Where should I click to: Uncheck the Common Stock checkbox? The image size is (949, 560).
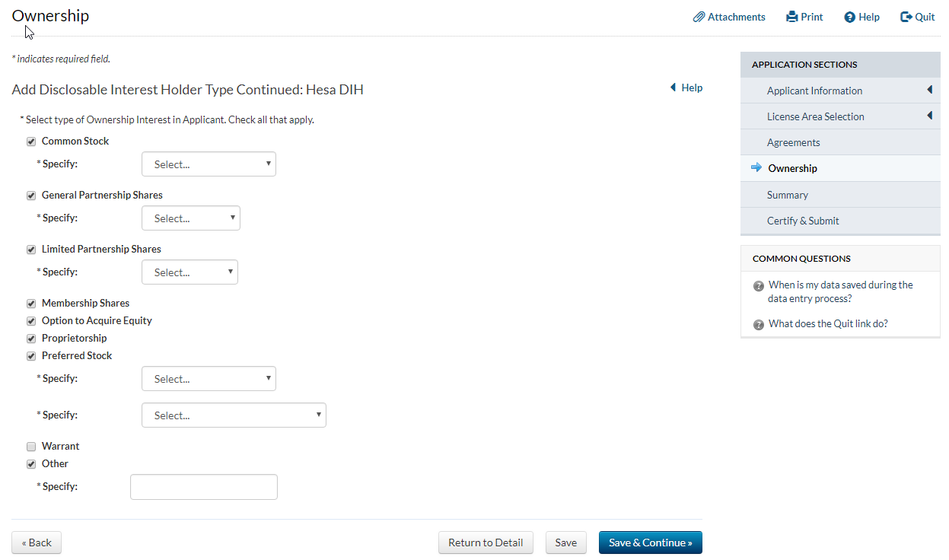click(31, 142)
